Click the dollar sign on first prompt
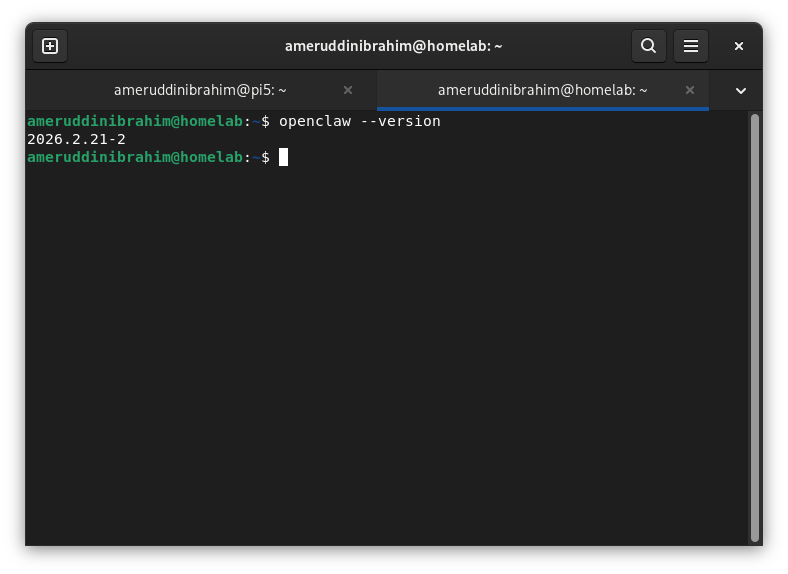Screen dimensions: 788x574 tap(265, 121)
